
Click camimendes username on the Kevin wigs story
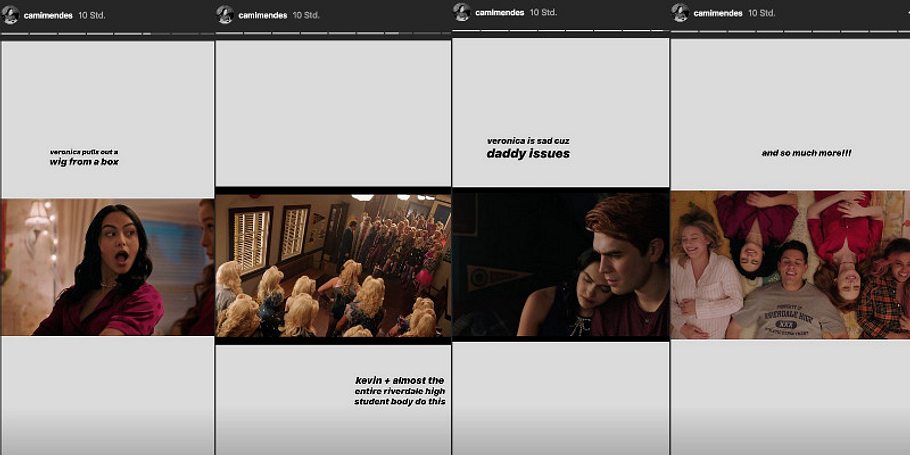click(x=263, y=14)
